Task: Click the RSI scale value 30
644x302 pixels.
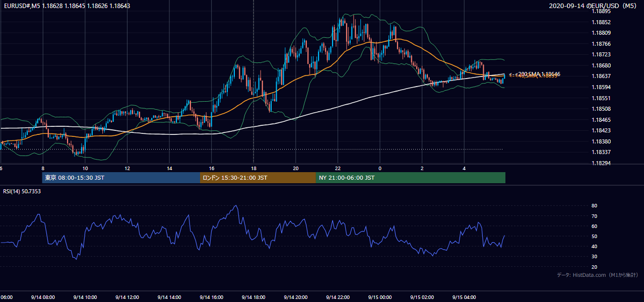Action: click(594, 256)
